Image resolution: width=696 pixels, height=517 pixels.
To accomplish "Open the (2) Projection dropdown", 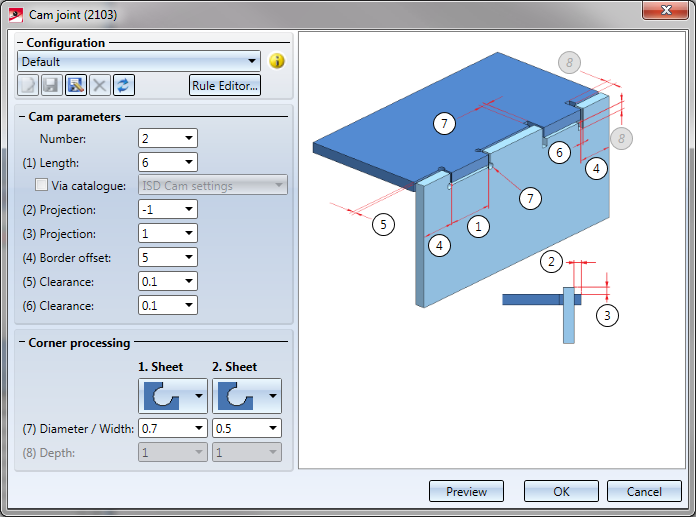I will point(168,209).
